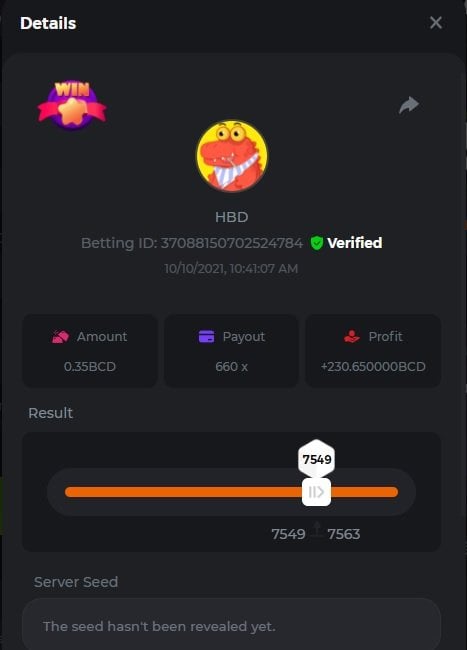The height and width of the screenshot is (650, 467).
Task: Close the Details dialog
Action: 436,23
